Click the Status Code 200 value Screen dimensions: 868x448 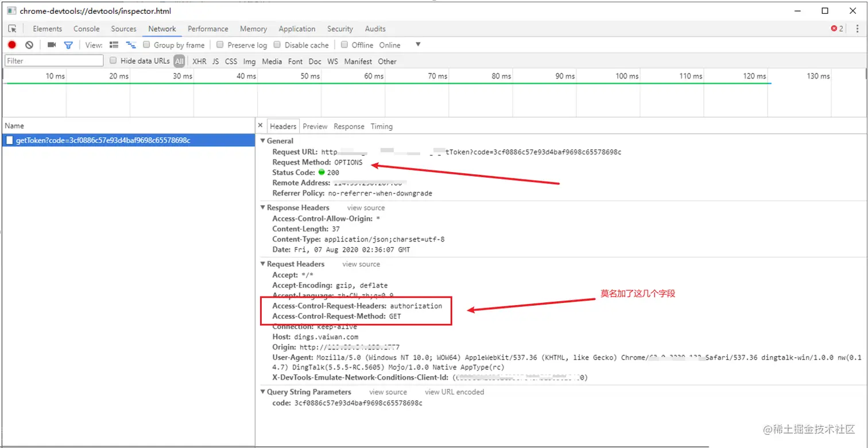pos(333,172)
